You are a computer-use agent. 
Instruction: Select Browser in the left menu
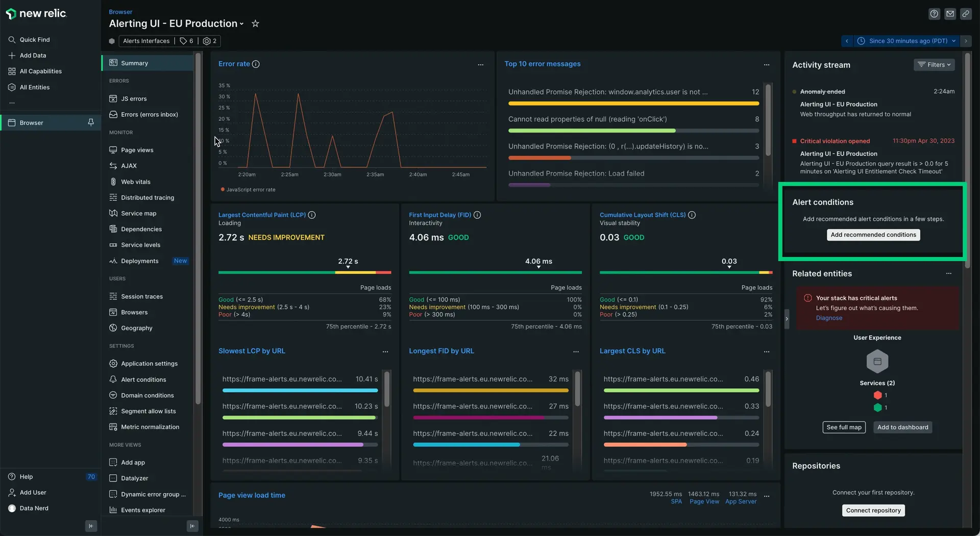tap(31, 122)
